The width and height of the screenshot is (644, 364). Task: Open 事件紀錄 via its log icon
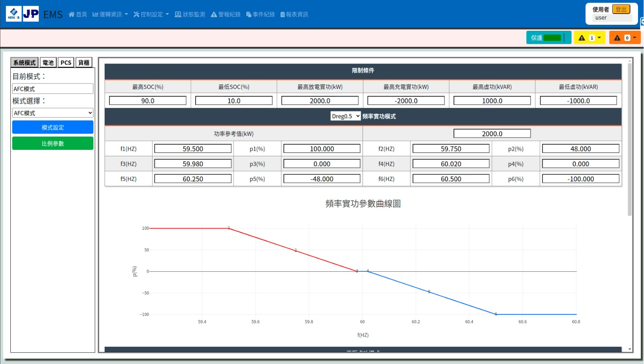248,14
